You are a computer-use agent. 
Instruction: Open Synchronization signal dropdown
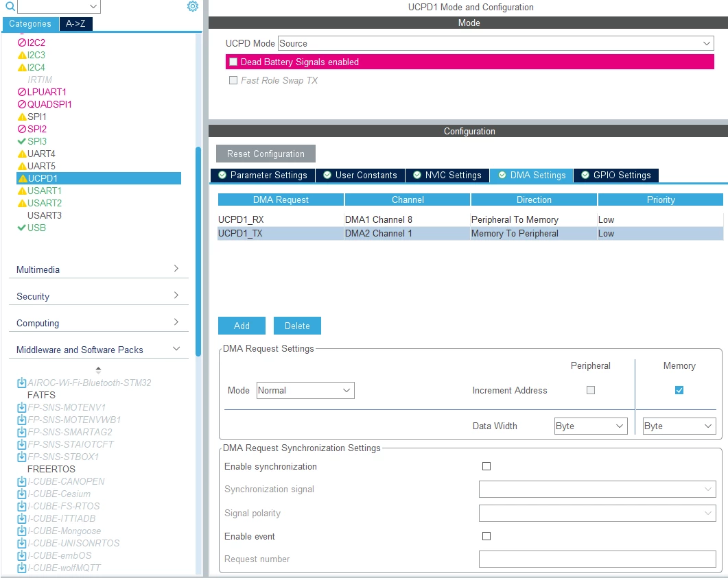pos(598,489)
